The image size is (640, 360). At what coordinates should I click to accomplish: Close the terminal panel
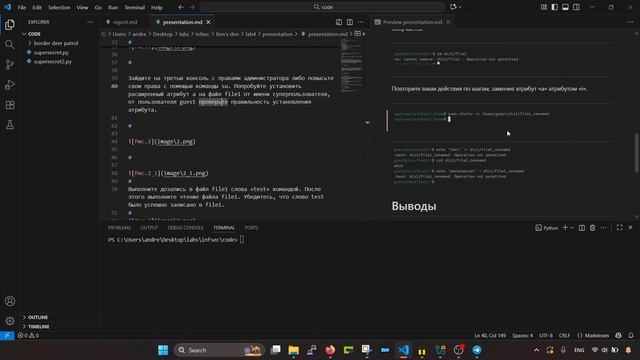point(630,228)
